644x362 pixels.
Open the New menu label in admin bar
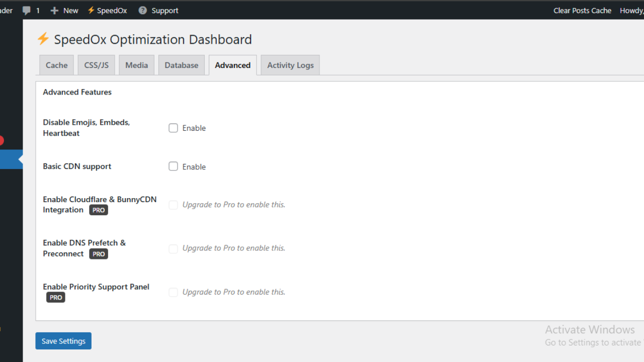point(70,11)
